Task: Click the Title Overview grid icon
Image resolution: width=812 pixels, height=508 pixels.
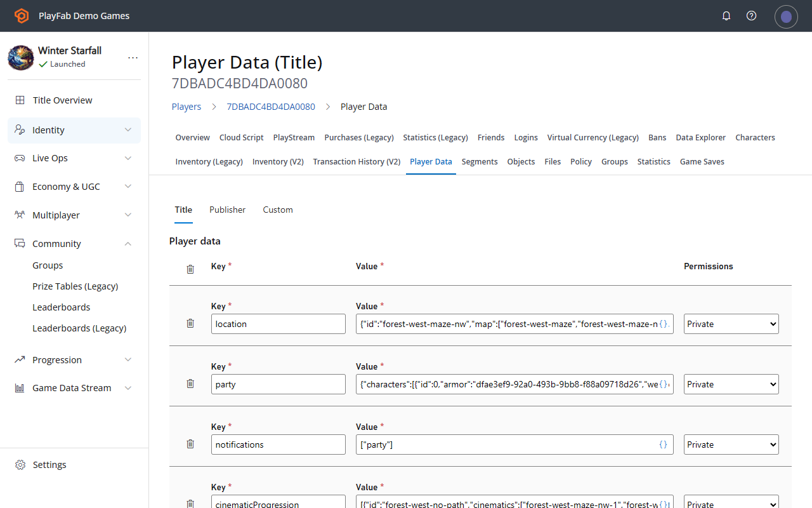Action: [20, 100]
